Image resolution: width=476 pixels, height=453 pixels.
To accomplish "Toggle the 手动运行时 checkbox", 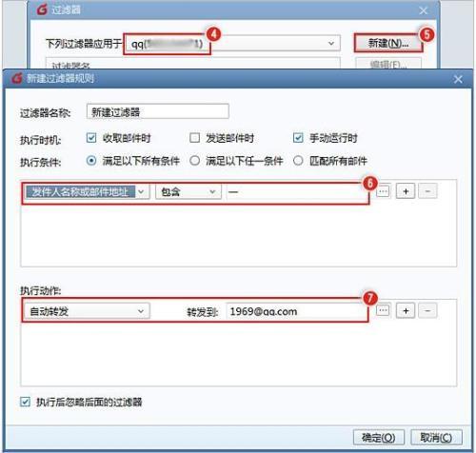I will [298, 138].
